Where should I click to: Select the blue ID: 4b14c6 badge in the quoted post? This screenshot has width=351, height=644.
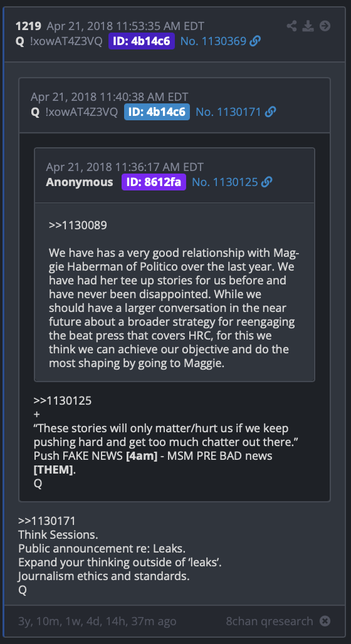pyautogui.click(x=157, y=112)
